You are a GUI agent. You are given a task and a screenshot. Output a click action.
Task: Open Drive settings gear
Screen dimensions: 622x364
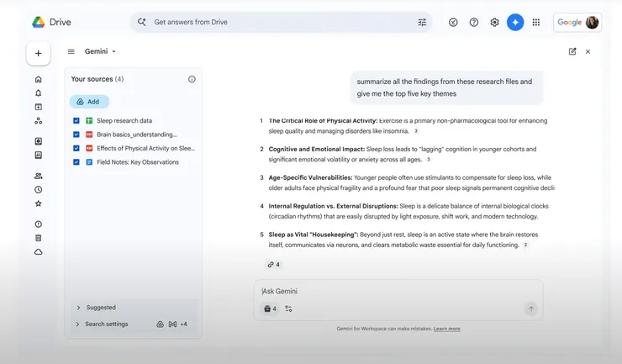pyautogui.click(x=494, y=22)
